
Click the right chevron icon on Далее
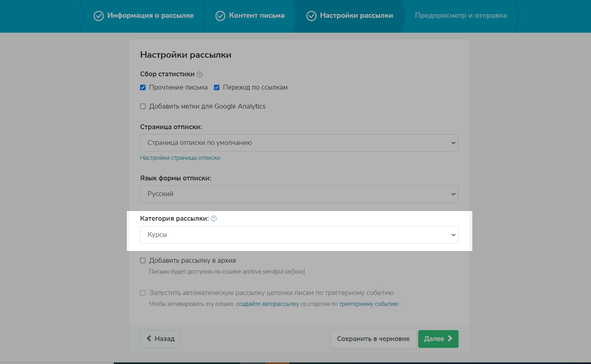(x=450, y=339)
